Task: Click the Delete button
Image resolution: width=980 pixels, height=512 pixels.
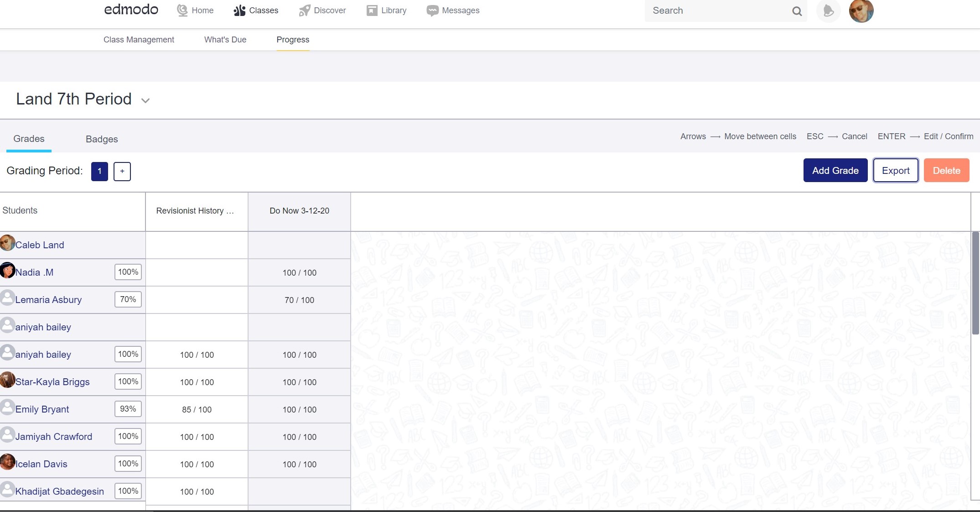Action: (946, 170)
